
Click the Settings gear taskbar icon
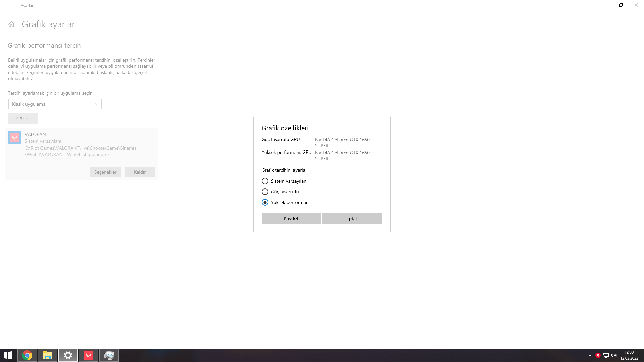pos(68,355)
